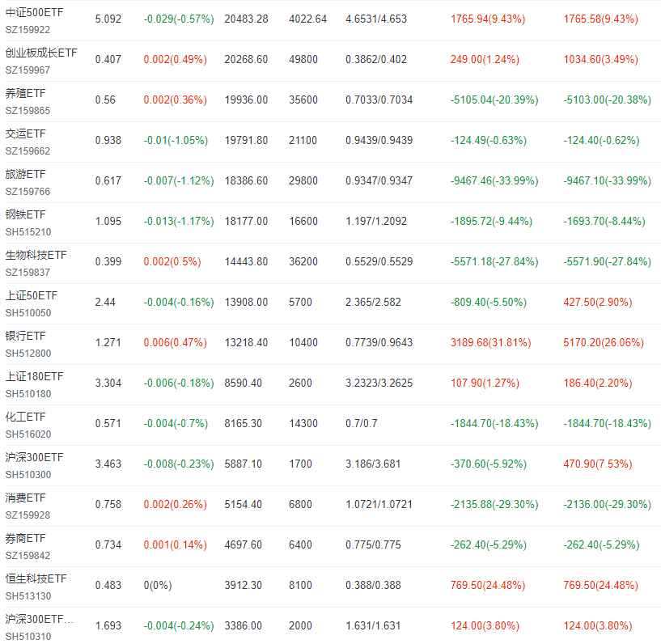
Task: Click the profit 1034.60(3.49%)
Action: (x=600, y=60)
